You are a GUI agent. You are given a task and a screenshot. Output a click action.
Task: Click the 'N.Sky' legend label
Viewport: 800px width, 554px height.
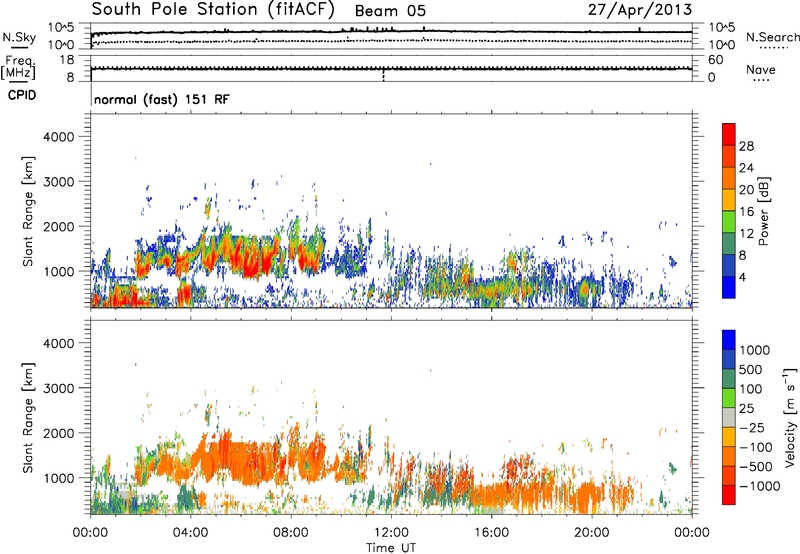[x=19, y=37]
